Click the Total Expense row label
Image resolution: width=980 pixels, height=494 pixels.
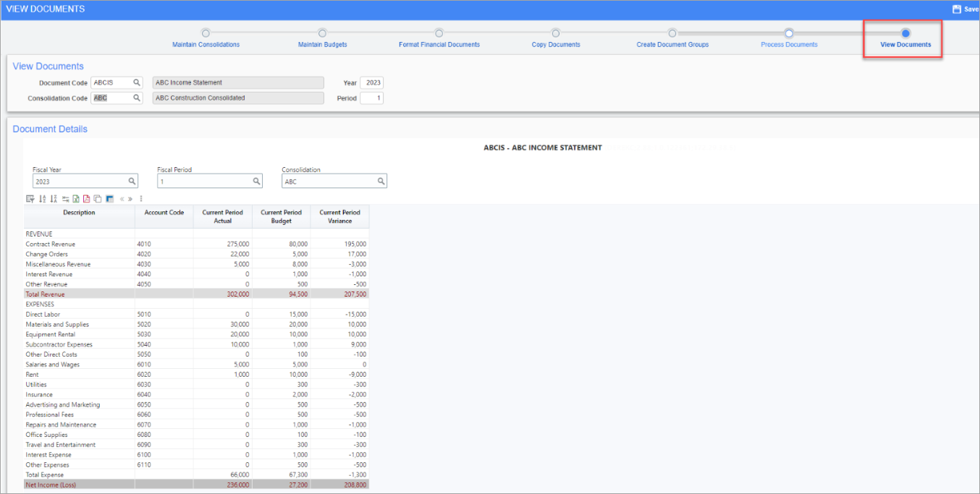coord(44,475)
